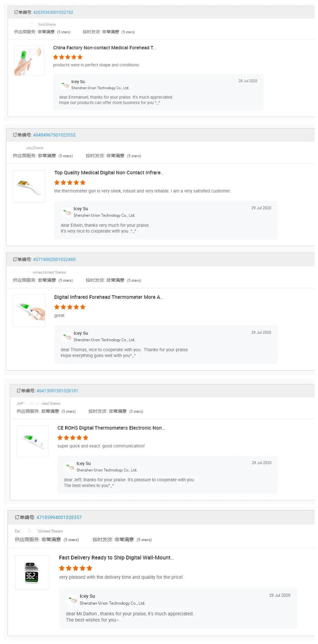Viewport: 318px width, 644px height.
Task: Open order number 46484967501023552
Action: click(x=54, y=135)
